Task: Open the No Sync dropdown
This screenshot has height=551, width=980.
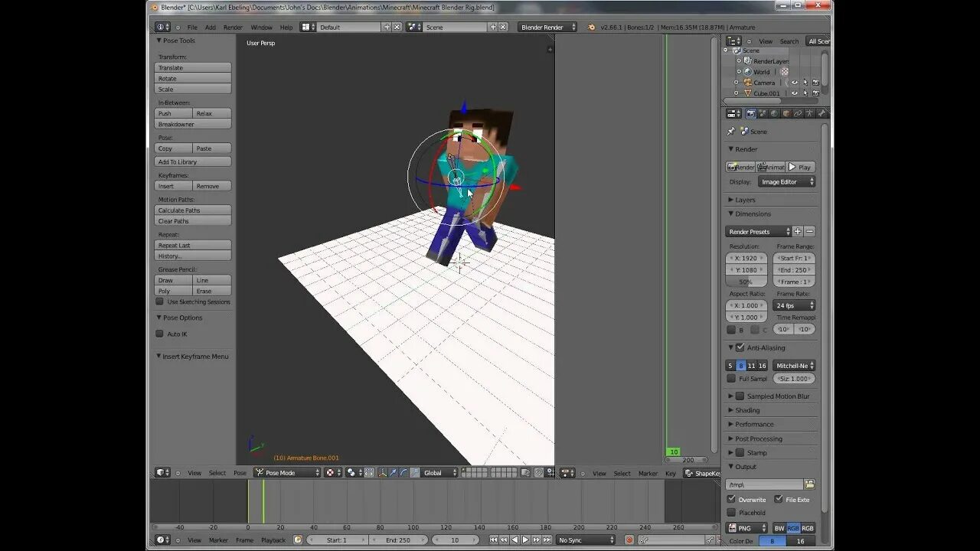Action: pos(586,540)
